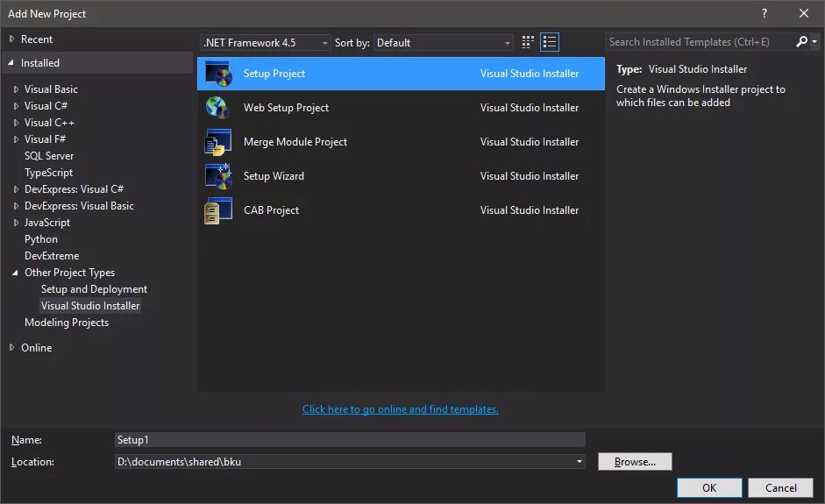Expand the Visual F# node
The width and height of the screenshot is (825, 504).
pos(17,139)
